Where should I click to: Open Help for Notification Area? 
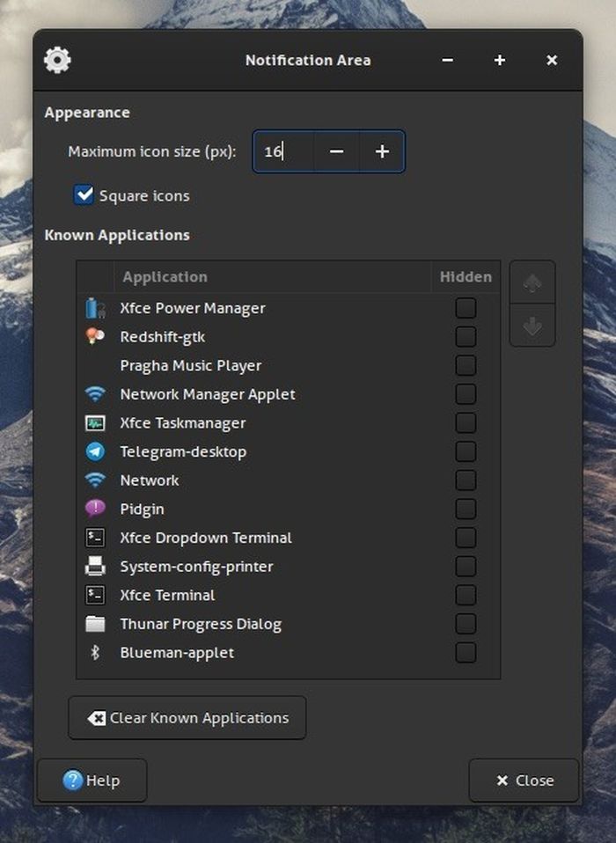(92, 781)
